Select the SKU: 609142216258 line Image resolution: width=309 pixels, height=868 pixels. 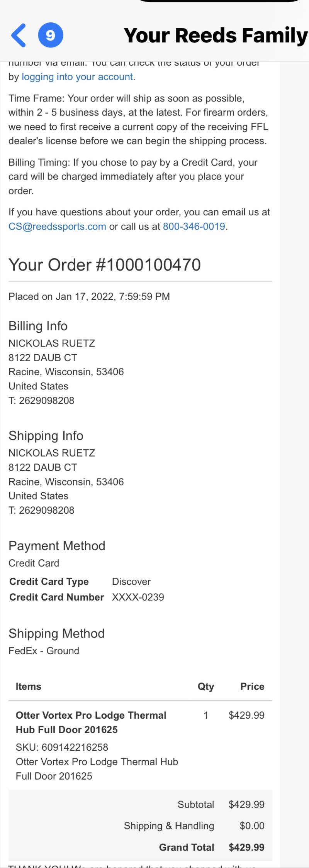point(62,747)
